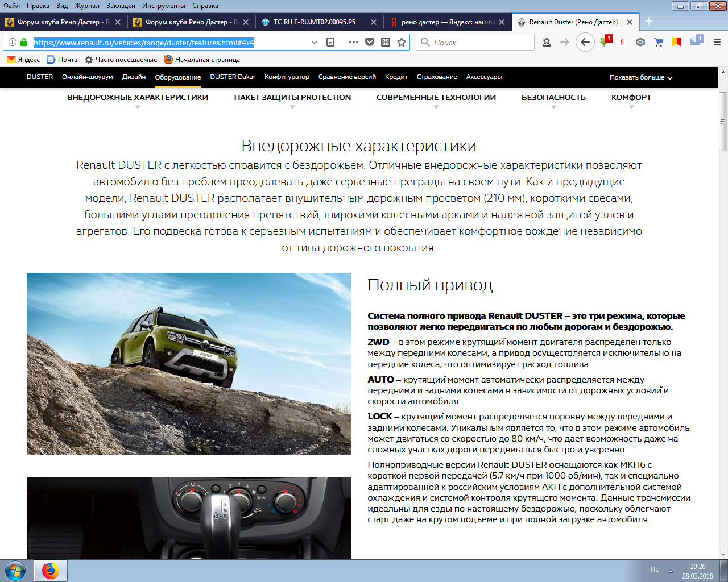The height and width of the screenshot is (582, 728).
Task: Click the page vertical scrollbar thumb
Action: click(723, 121)
